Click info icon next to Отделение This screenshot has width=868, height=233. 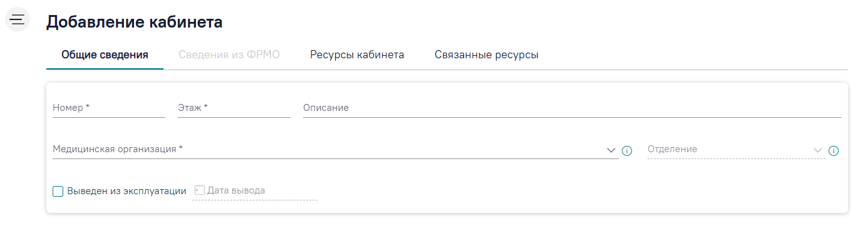click(x=834, y=150)
